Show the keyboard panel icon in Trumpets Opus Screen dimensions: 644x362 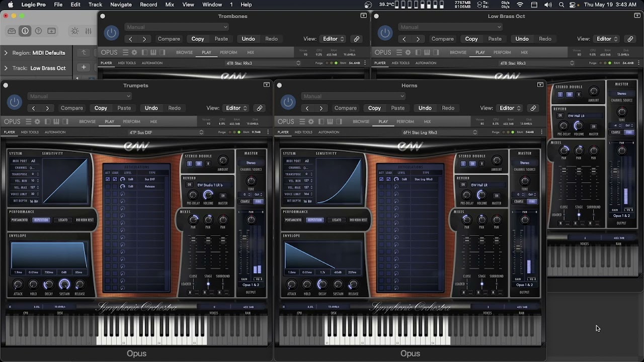coord(56,122)
